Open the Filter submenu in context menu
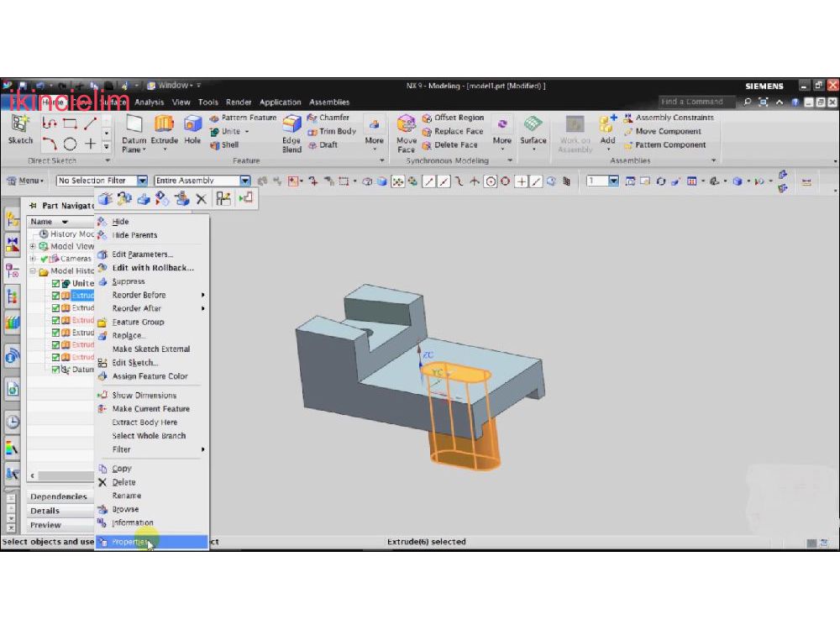Image resolution: width=840 pixels, height=630 pixels. (151, 449)
